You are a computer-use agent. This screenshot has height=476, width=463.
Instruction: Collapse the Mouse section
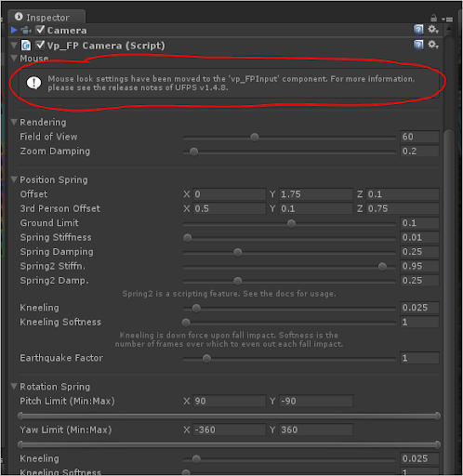[x=14, y=58]
